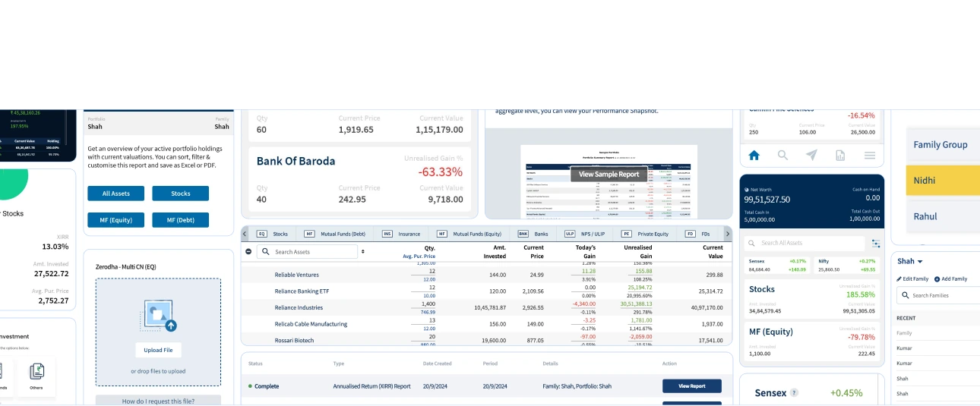The width and height of the screenshot is (980, 406).
Task: Click in the Search All Assets field
Action: (805, 243)
